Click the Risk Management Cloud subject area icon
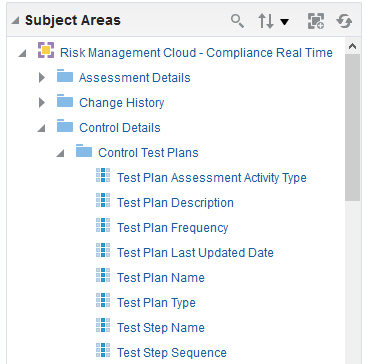 click(x=46, y=50)
